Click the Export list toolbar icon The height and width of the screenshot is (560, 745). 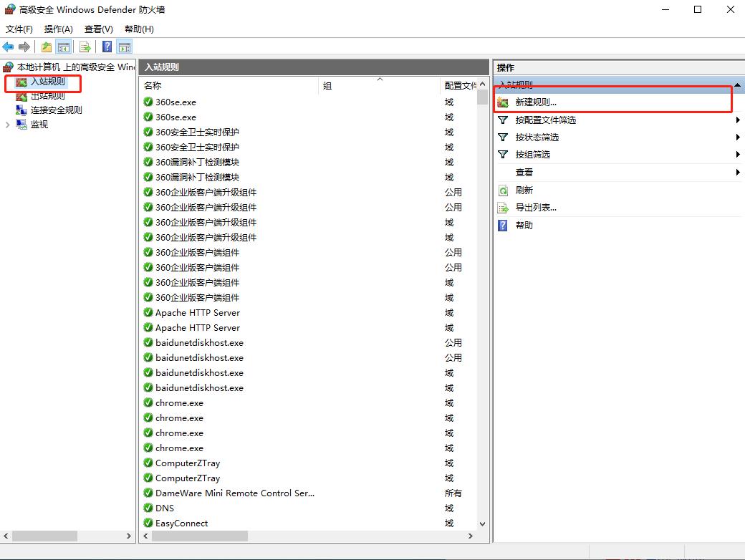(85, 47)
